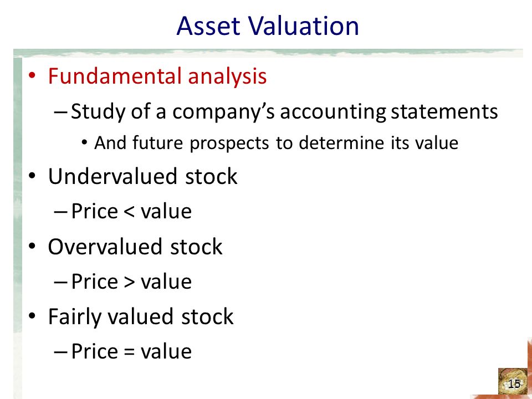This screenshot has height=399, width=532.
Task: Click the green watercolor divider bar under title
Action: [268, 53]
